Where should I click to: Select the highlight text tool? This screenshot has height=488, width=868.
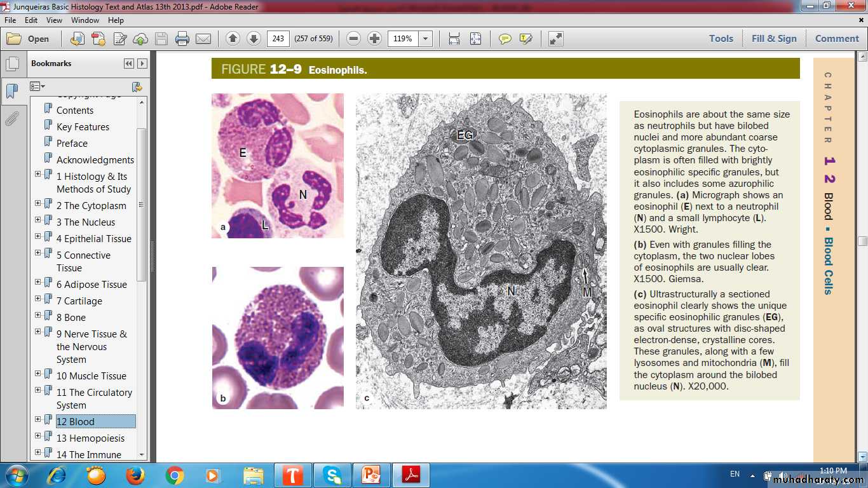click(x=526, y=39)
